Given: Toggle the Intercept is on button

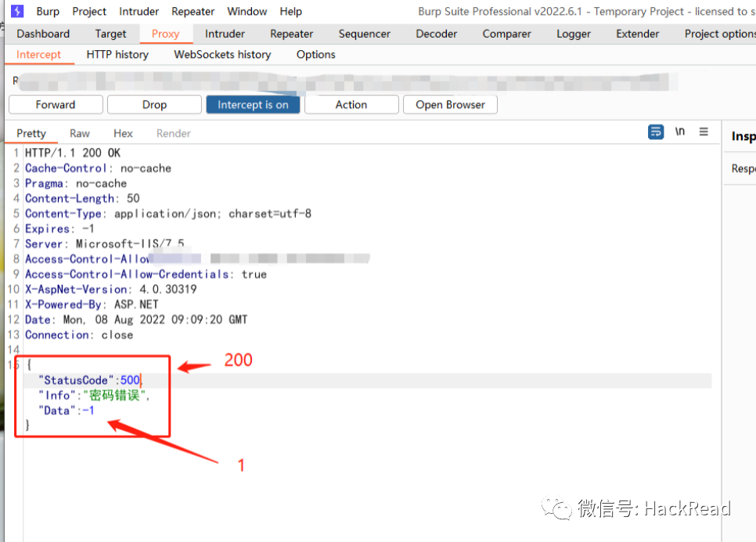Looking at the screenshot, I should point(253,105).
